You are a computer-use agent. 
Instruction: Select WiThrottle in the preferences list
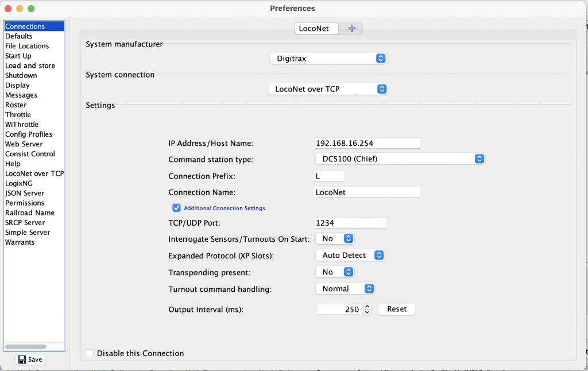tap(22, 125)
